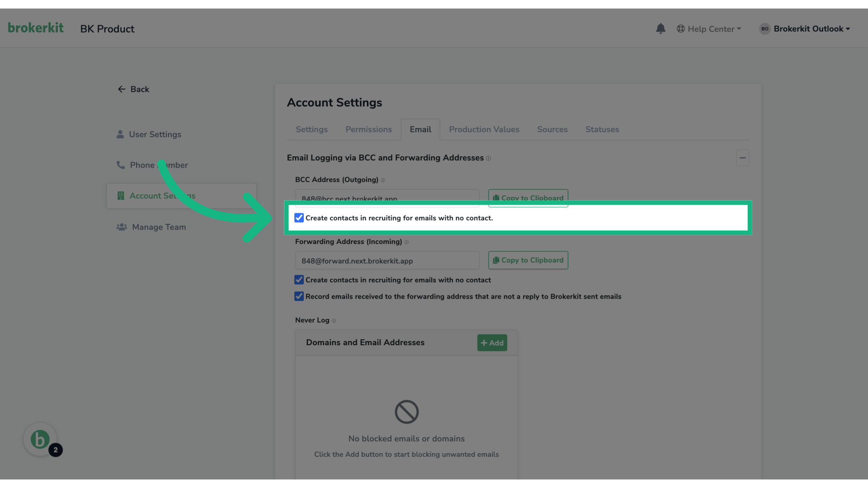This screenshot has height=488, width=868.
Task: Click info icon beside BCC Address (Outgoing)
Action: tap(383, 180)
